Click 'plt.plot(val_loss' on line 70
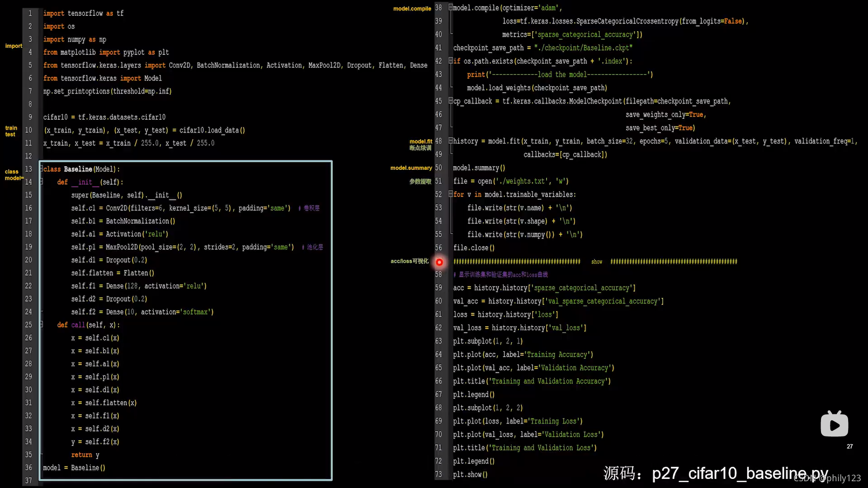 [528, 434]
